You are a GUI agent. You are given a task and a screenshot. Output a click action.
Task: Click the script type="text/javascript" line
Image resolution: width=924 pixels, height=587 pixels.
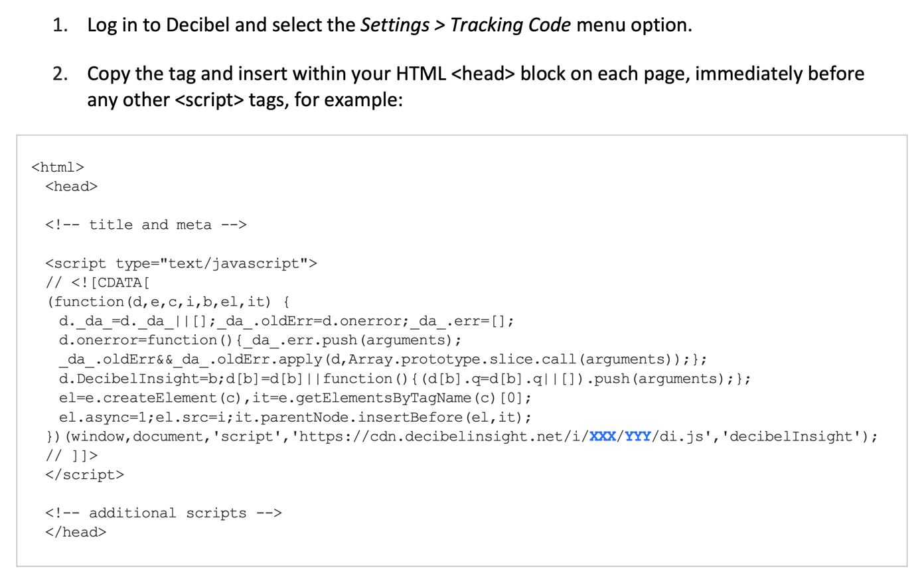181,263
